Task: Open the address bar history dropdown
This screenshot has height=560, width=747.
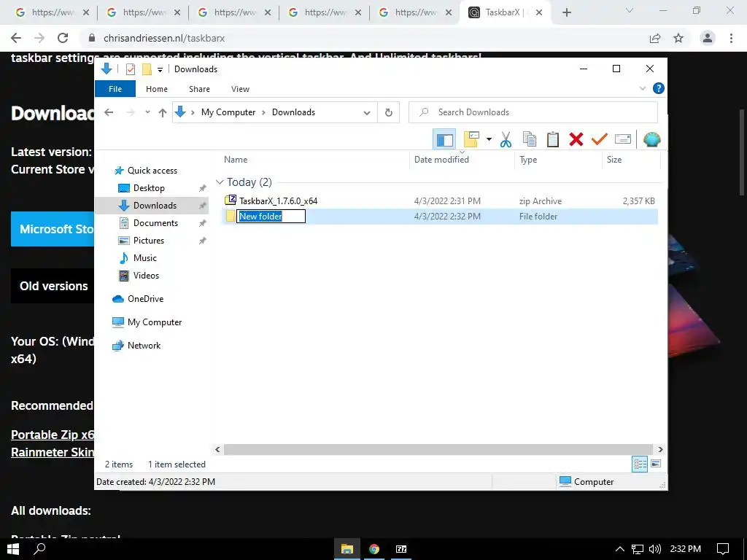Action: (x=367, y=113)
